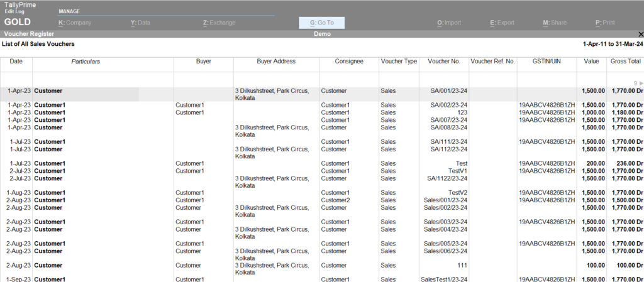Click the MANAGE input field
The height and width of the screenshot is (282, 644).
(x=166, y=11)
